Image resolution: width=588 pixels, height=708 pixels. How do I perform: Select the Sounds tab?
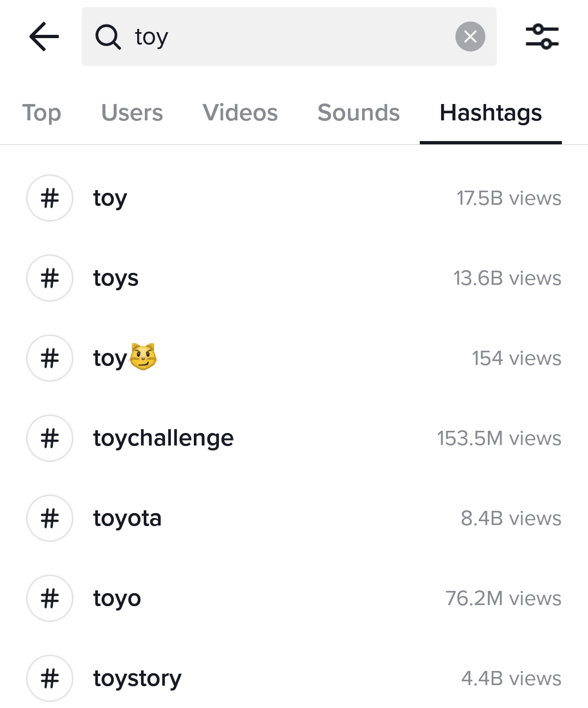[358, 113]
